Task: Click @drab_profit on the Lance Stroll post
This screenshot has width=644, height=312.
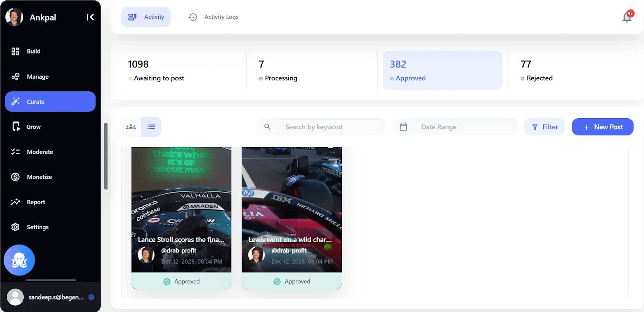Action: pos(179,250)
